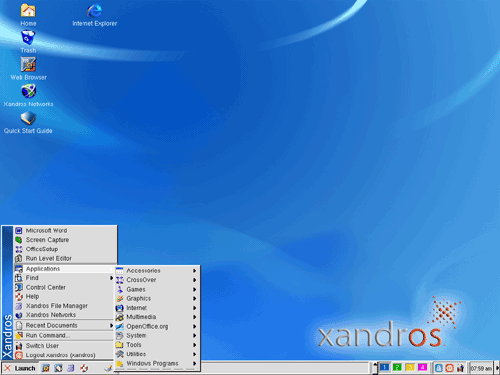Expand the Accessories submenu
Viewport: 500px width, 375px height.
click(x=157, y=271)
